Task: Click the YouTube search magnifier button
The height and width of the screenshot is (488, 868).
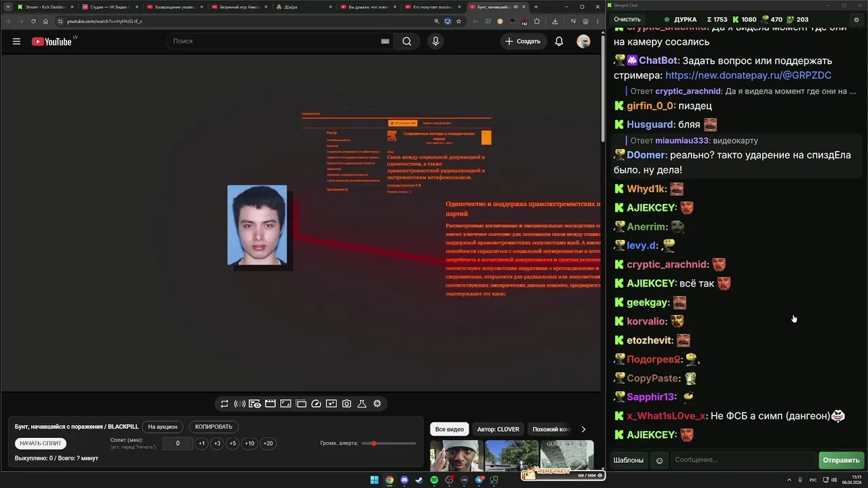Action: 407,41
